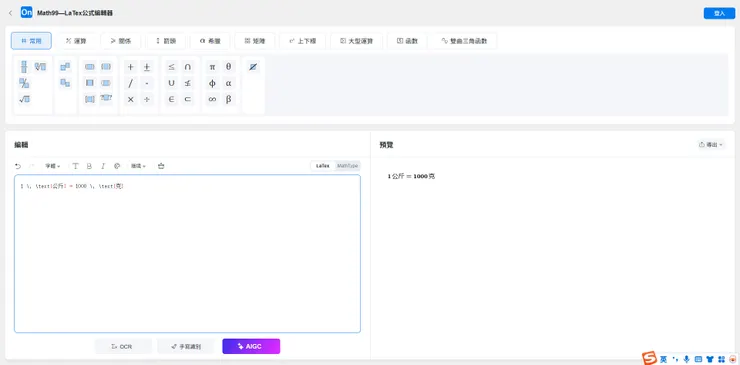Open the 導出 export dropdown
Viewport: 740px width, 365px height.
pos(711,145)
